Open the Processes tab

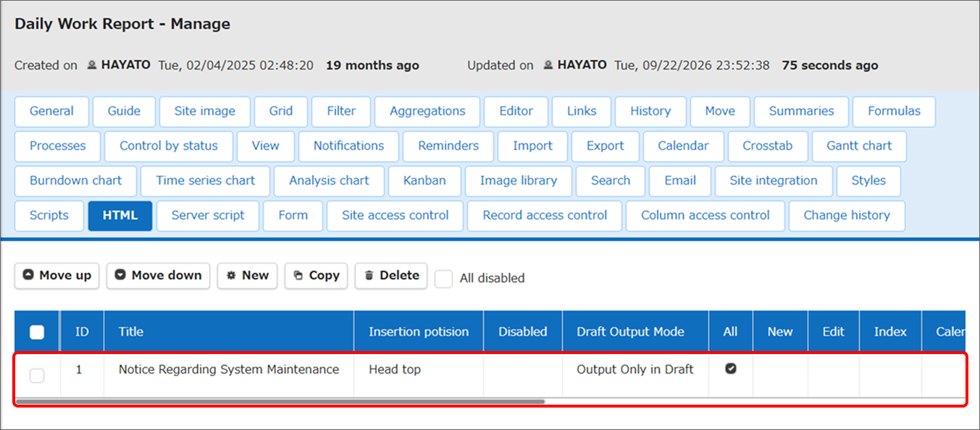(x=58, y=146)
